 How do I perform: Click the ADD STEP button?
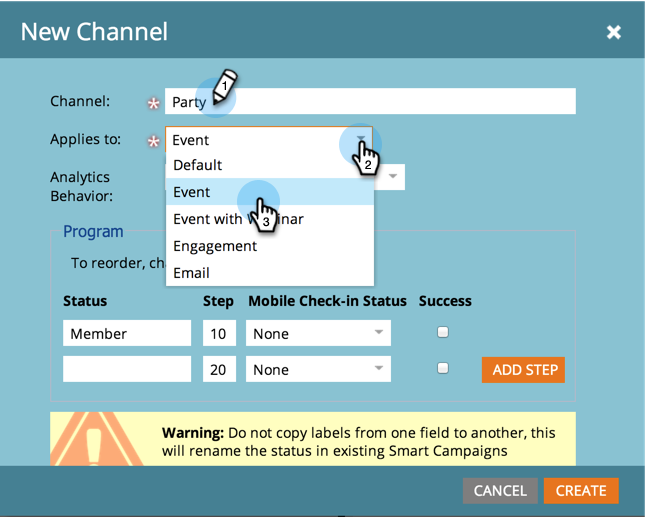coord(523,370)
